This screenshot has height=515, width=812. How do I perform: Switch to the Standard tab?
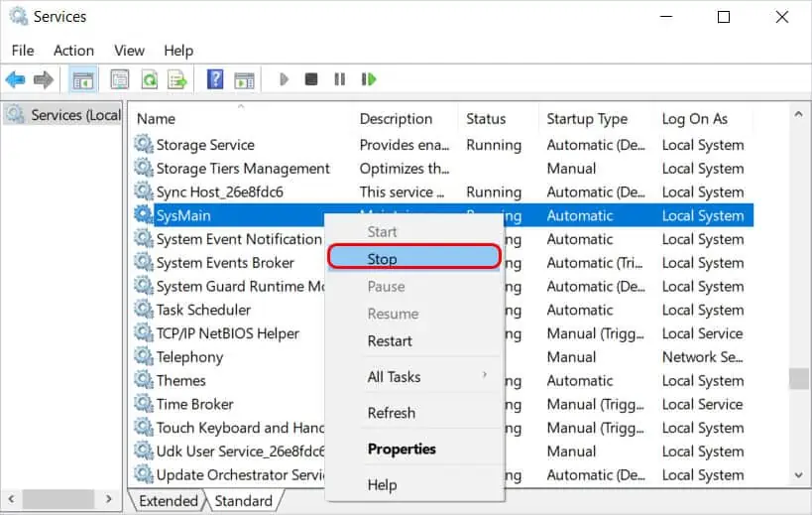[x=243, y=501]
